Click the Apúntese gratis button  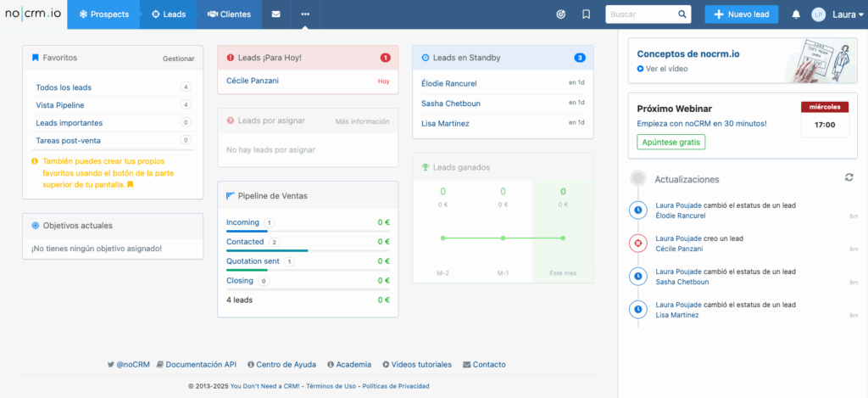click(670, 142)
